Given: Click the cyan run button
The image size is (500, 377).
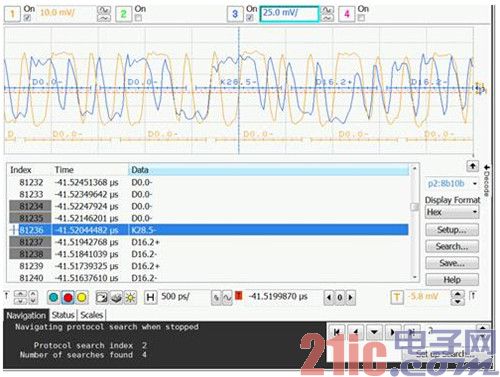Looking at the screenshot, I should pos(54,297).
